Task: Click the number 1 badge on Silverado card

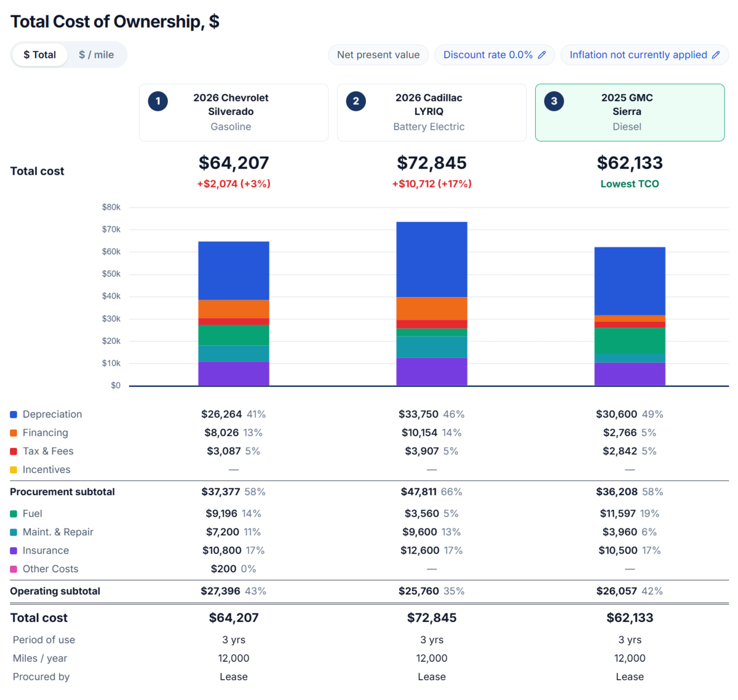Action: click(x=158, y=101)
